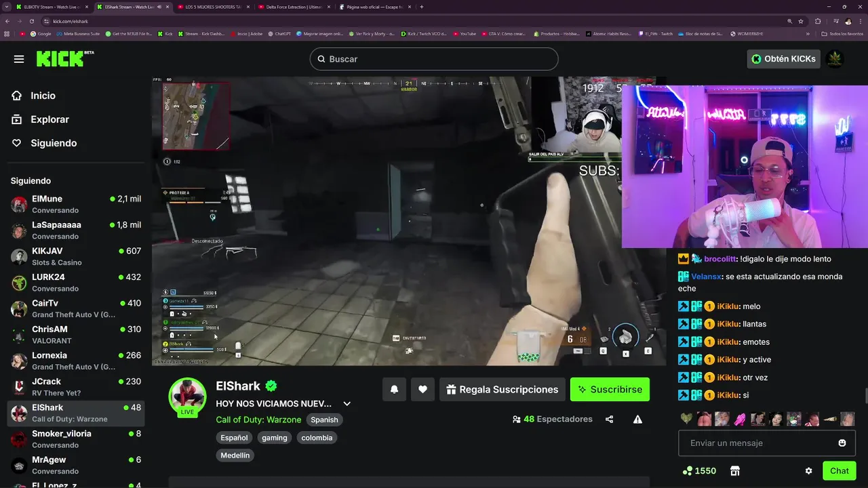Open the ChatGPT bookmark
868x488 pixels.
(279, 33)
